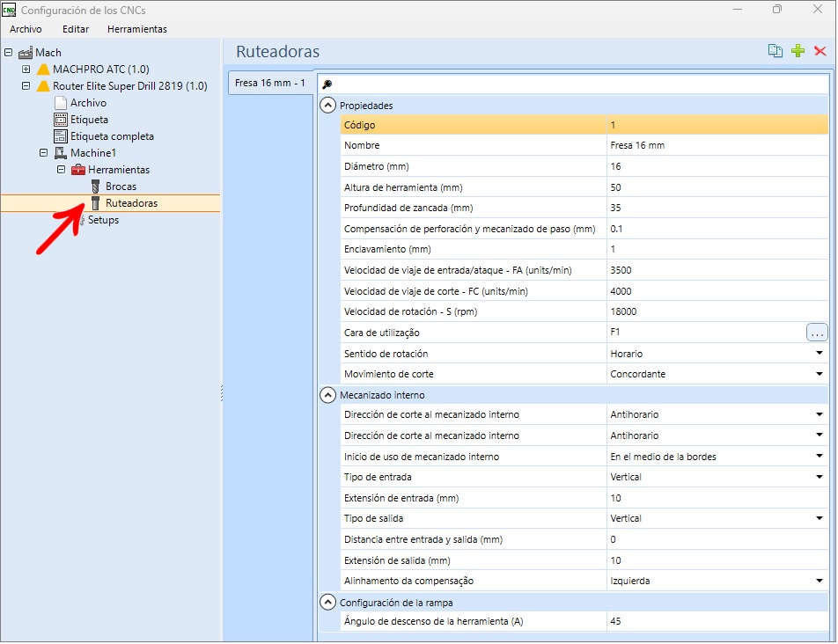Screen dimensions: 838x644
Task: Collapse the Mach root tree node
Action: (x=9, y=52)
